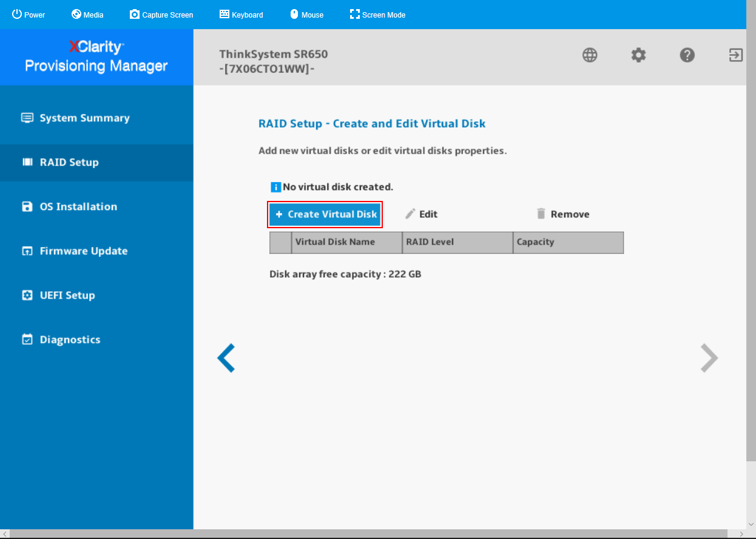Click the Create Virtual Disk button
This screenshot has width=756, height=539.
point(325,214)
